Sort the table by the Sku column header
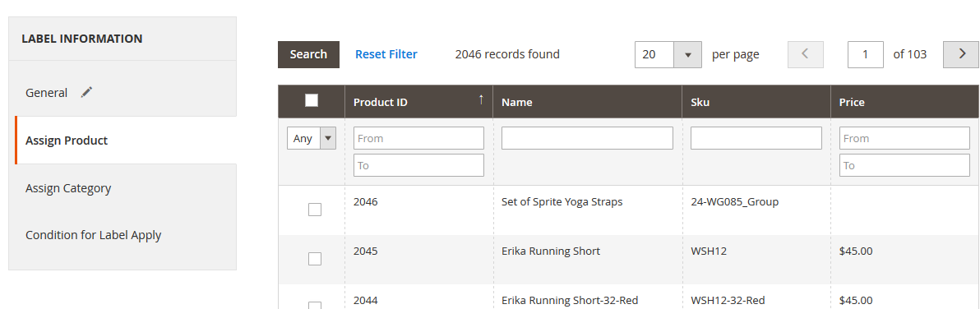Viewport: 980px width, 309px height. 756,102
